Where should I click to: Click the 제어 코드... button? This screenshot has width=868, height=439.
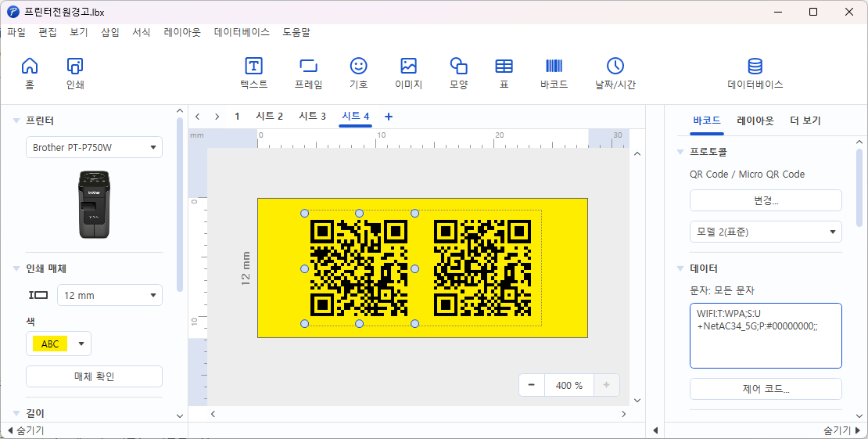(766, 389)
